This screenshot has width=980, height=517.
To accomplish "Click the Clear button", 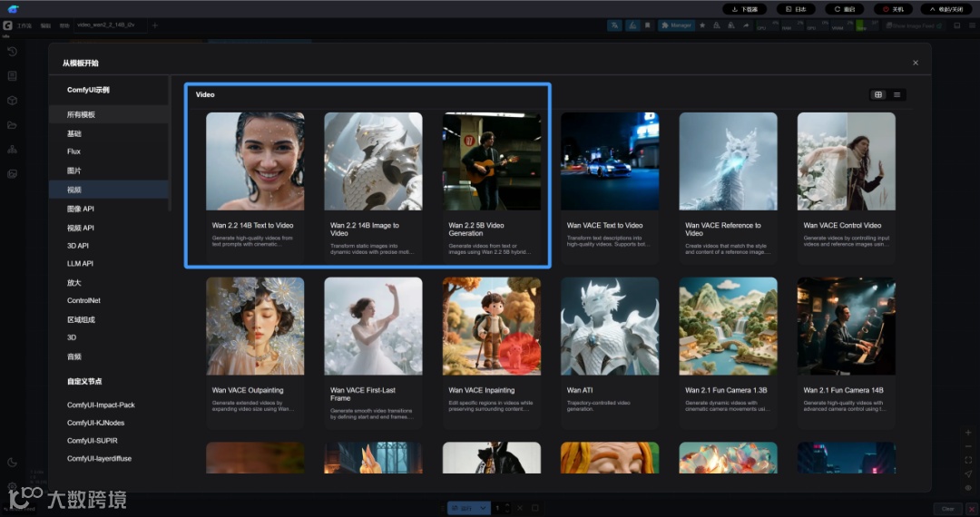I will (x=947, y=509).
